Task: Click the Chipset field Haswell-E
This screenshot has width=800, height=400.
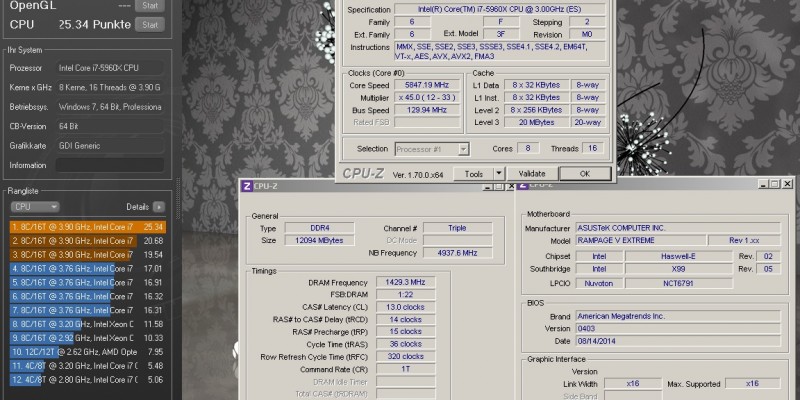Action: click(x=679, y=256)
